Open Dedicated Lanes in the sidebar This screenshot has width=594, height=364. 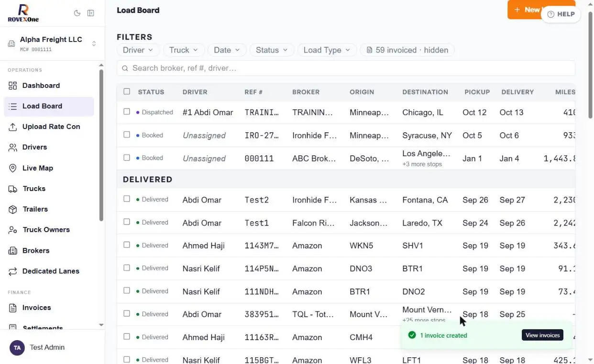[49, 271]
